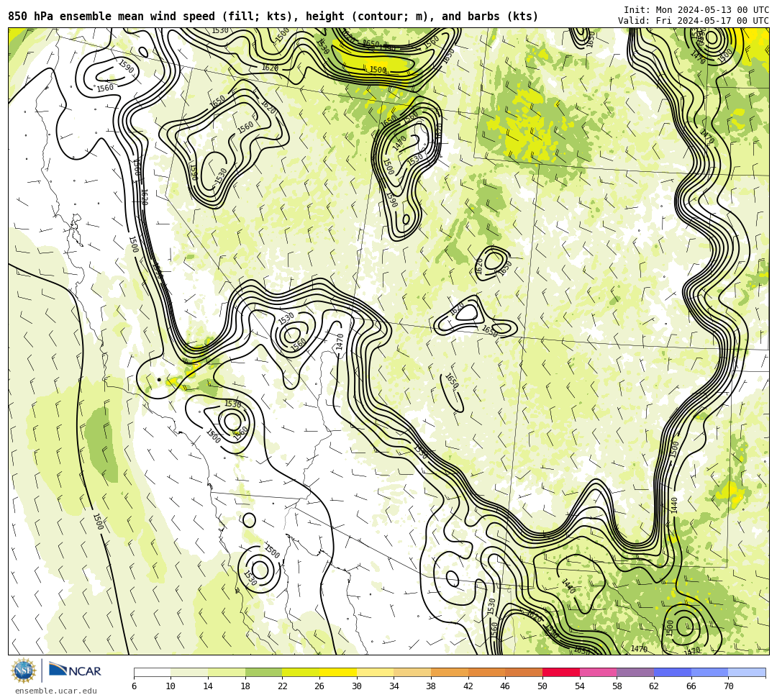Click the colorbar tick label '34'
The height and width of the screenshot is (700, 777).
point(394,686)
